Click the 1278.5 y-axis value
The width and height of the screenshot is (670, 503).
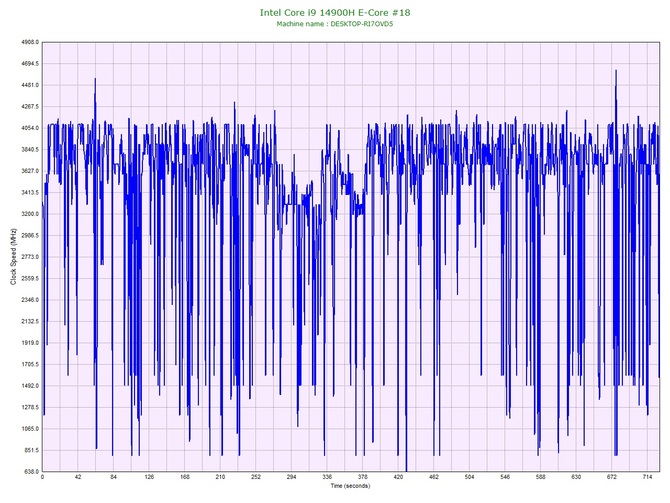[x=30, y=407]
